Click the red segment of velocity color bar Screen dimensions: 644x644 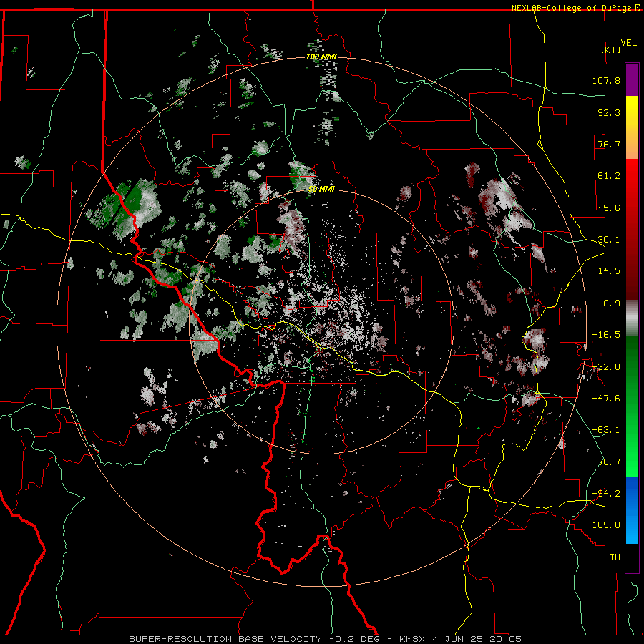pyautogui.click(x=632, y=229)
